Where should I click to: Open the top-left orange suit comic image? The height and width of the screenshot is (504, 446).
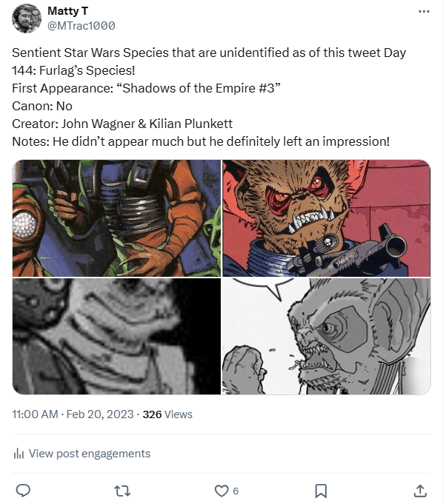[x=116, y=218]
